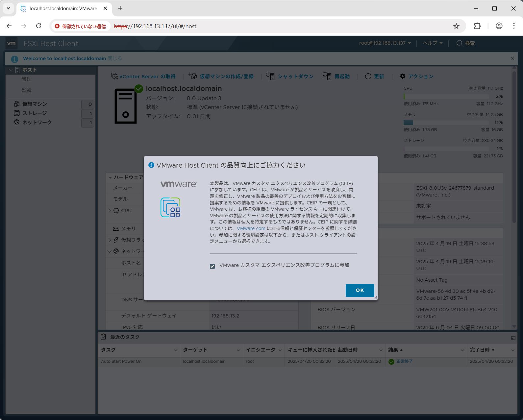Click the CPU usage bar
523x420 pixels.
446,96
